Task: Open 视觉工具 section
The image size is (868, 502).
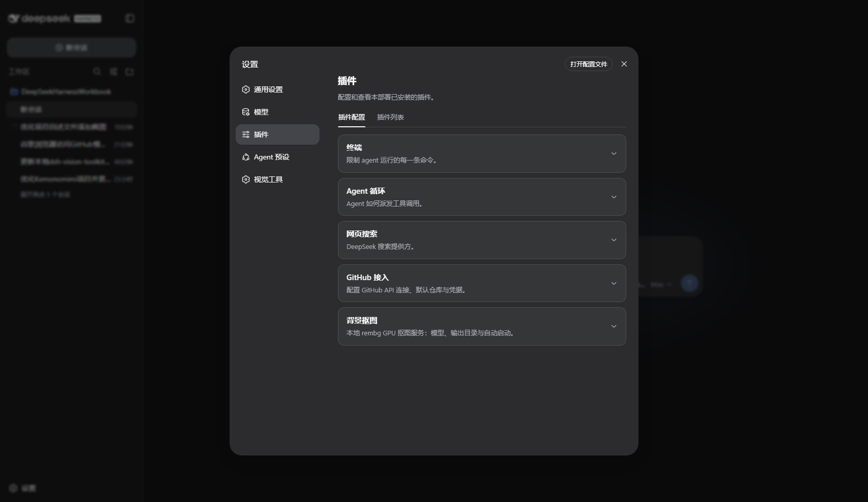Action: [x=278, y=179]
